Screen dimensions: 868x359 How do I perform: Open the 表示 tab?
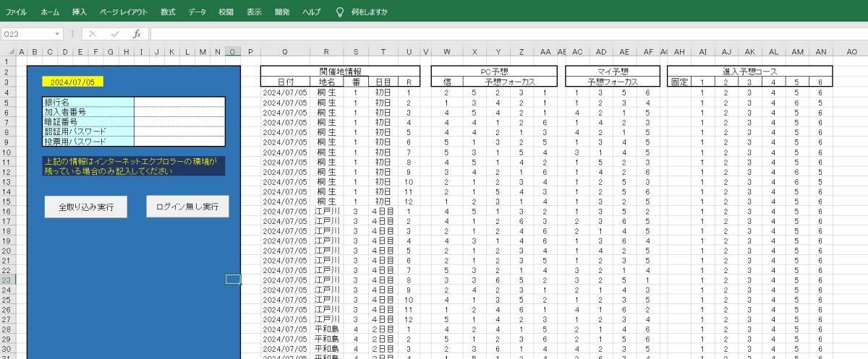[x=254, y=12]
